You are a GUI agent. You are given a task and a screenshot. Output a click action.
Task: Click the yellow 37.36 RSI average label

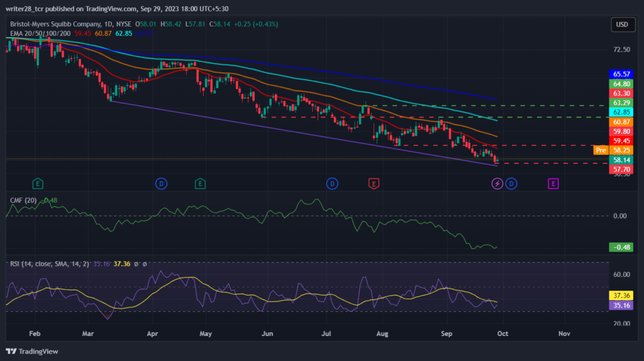click(x=621, y=296)
